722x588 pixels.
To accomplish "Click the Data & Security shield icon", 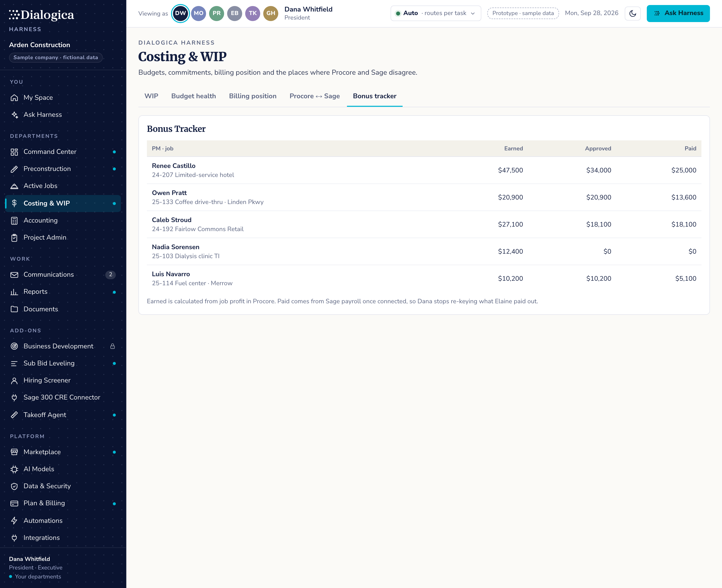I will (x=14, y=486).
